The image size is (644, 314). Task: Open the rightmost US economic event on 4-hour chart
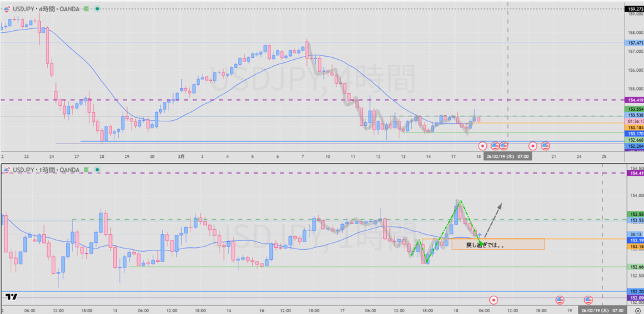click(x=545, y=145)
